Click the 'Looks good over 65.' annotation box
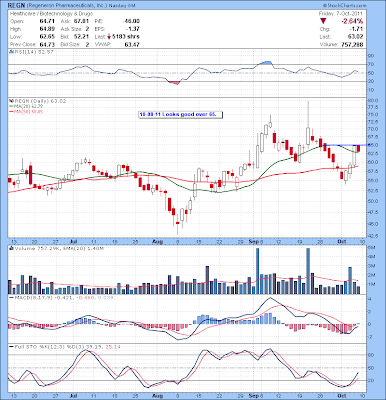This screenshot has height=400, width=386. pos(180,114)
